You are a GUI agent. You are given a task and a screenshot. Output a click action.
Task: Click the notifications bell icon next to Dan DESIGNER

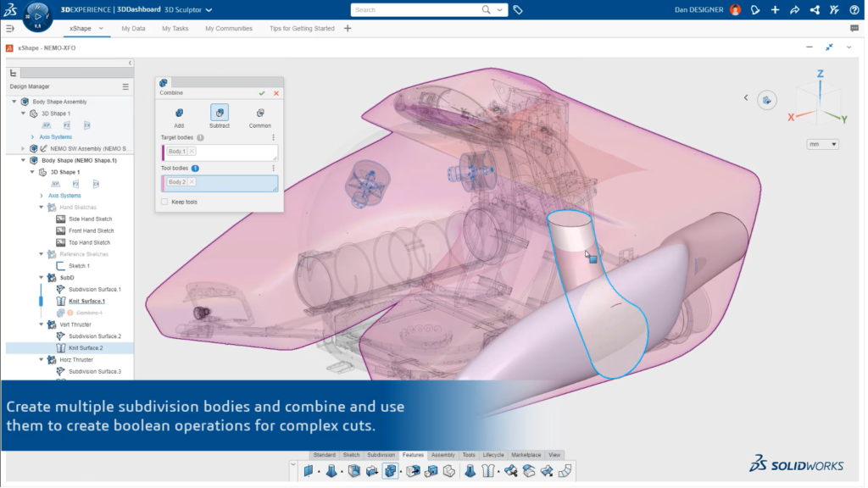click(754, 9)
